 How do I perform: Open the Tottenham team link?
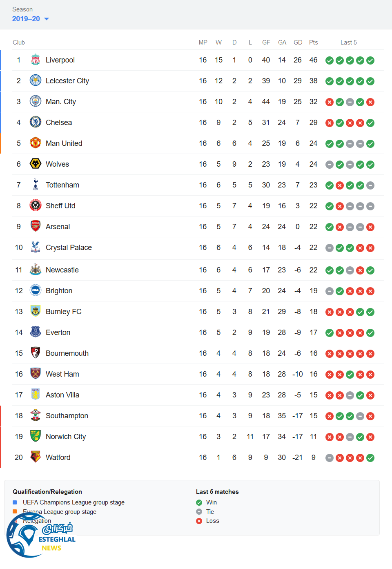click(x=62, y=185)
